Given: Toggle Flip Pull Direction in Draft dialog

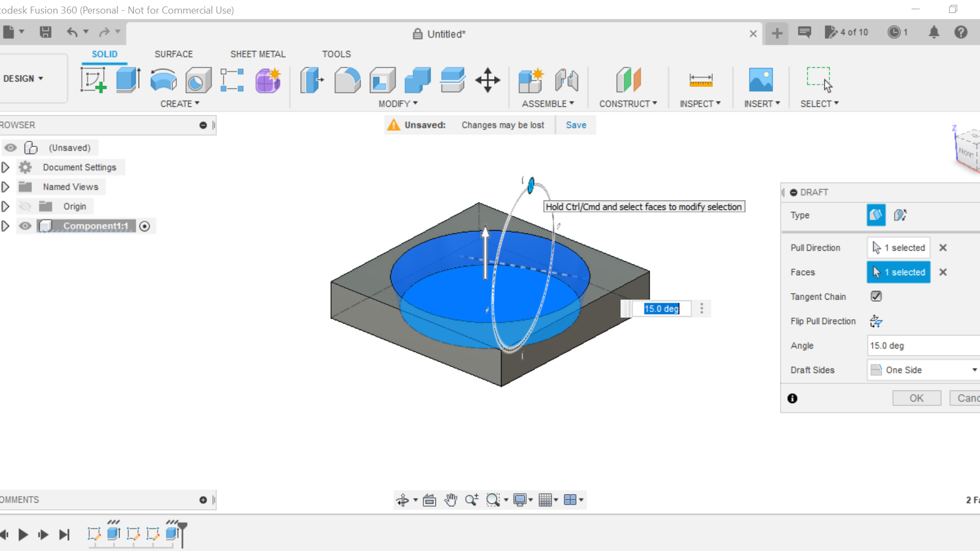Looking at the screenshot, I should click(x=876, y=321).
